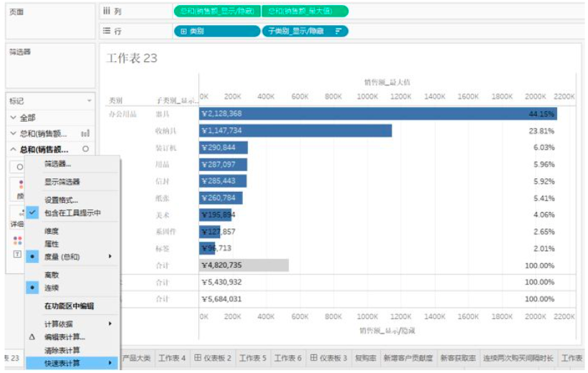Choose 设置格式... from the context menu
The height and width of the screenshot is (373, 588).
(x=61, y=201)
